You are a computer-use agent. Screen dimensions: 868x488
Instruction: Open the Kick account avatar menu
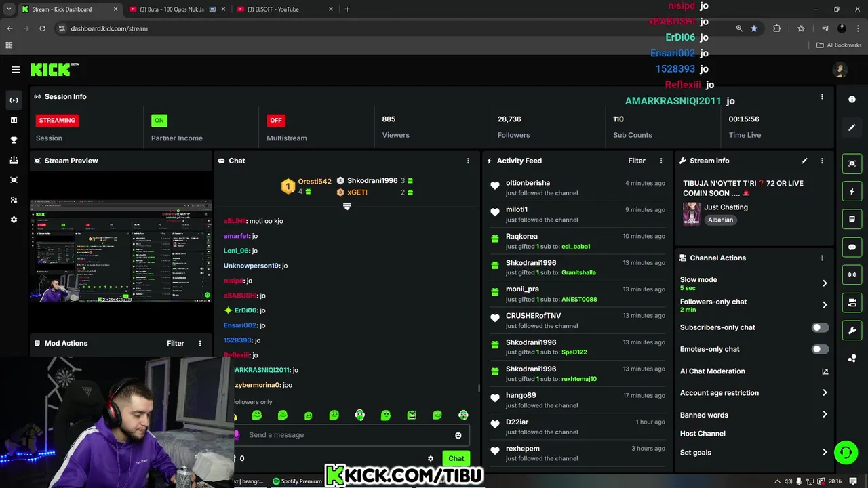coord(840,70)
